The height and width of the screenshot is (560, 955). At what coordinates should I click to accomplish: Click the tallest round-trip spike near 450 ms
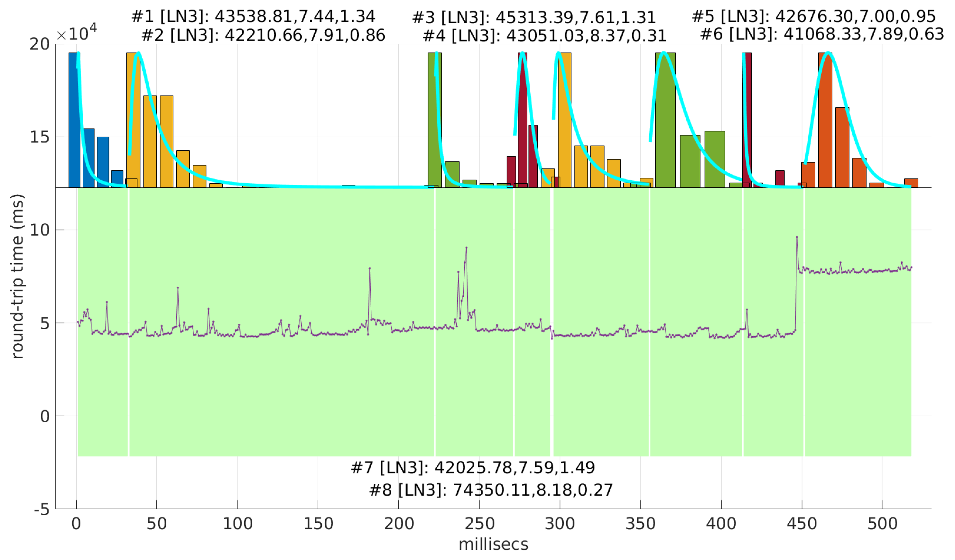(797, 237)
